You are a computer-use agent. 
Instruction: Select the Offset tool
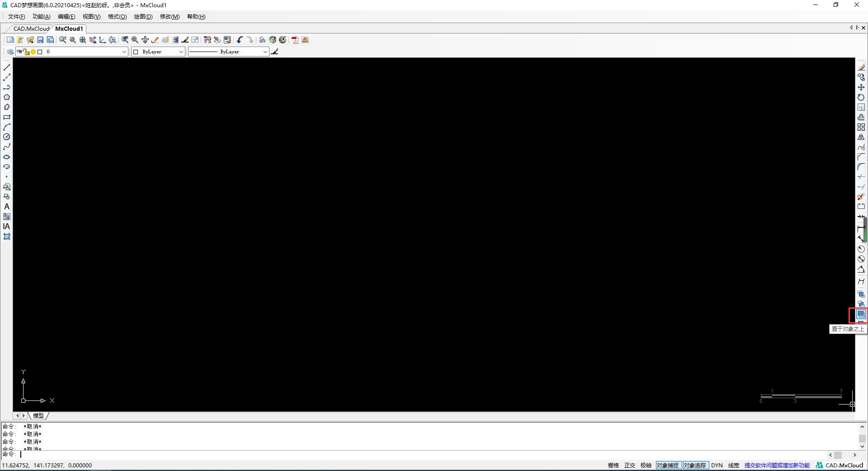coord(861,117)
